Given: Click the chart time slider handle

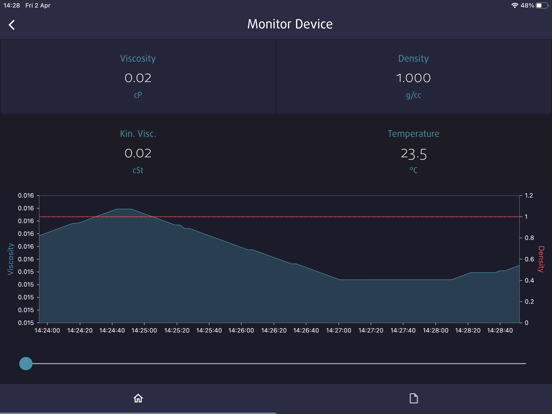Looking at the screenshot, I should pos(26,363).
